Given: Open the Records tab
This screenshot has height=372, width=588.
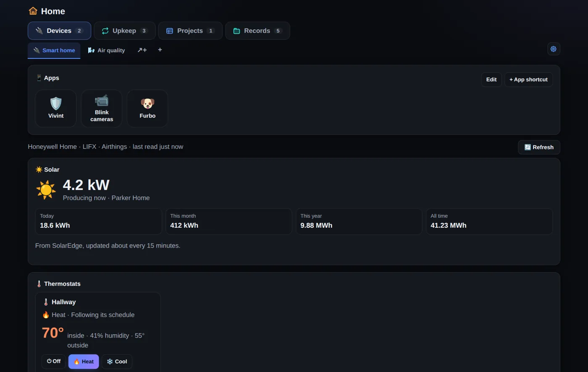Looking at the screenshot, I should tap(257, 31).
